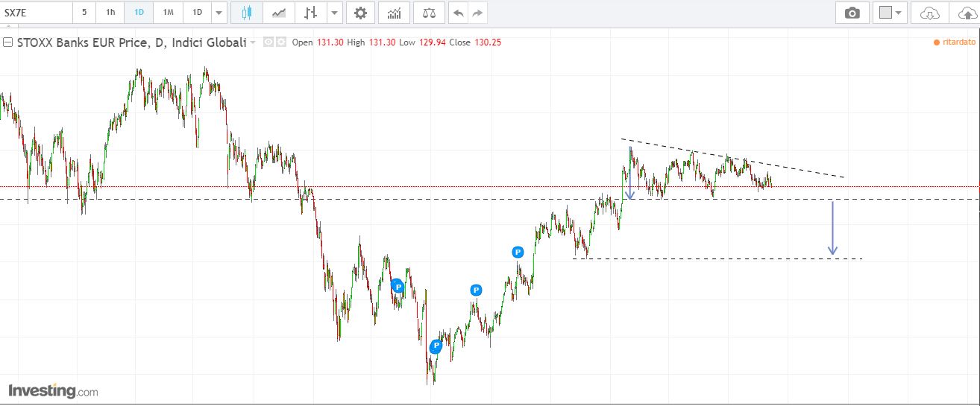This screenshot has width=980, height=406.
Task: Open the layout square dropdown
Action: 890,13
